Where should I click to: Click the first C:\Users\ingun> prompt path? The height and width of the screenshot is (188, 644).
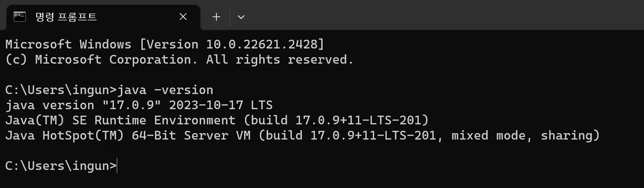(x=61, y=90)
